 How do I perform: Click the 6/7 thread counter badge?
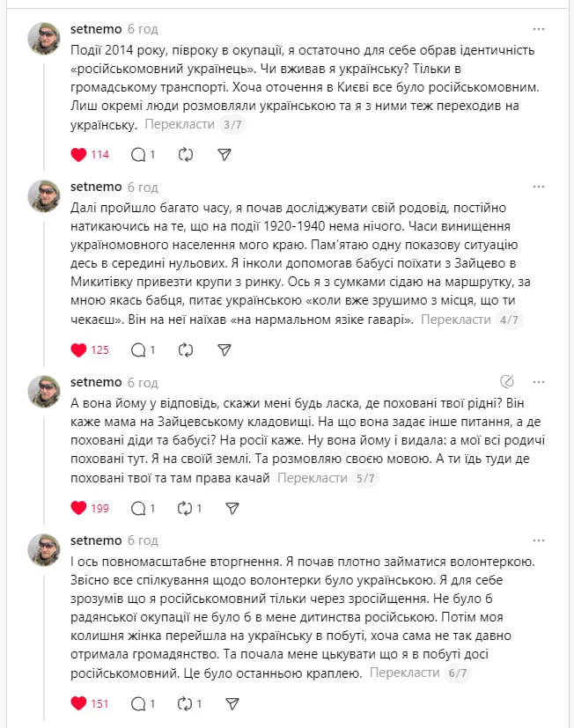tap(457, 673)
